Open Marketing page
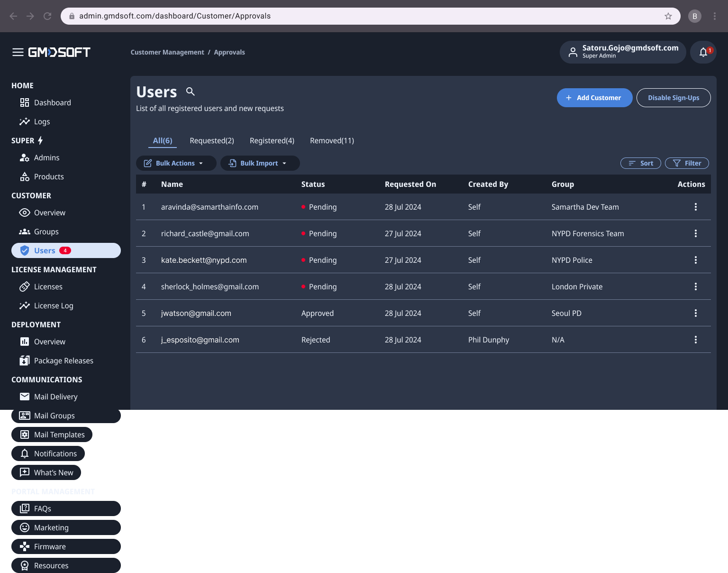 (66, 527)
